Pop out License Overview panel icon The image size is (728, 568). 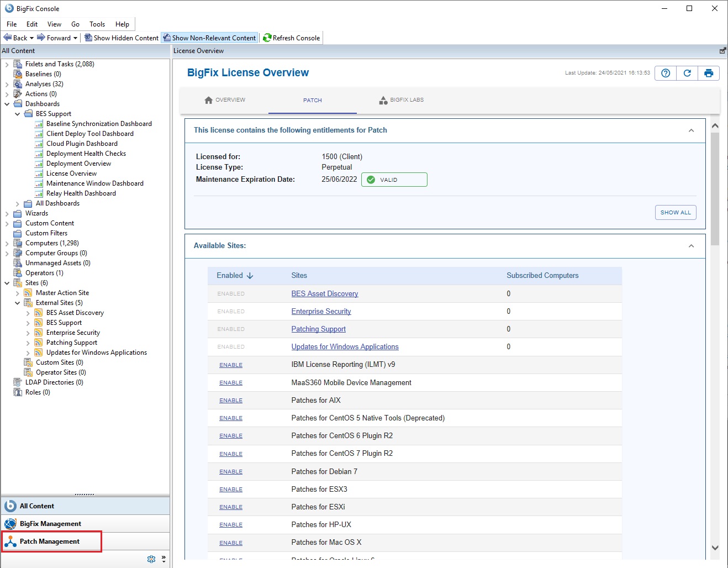[722, 51]
